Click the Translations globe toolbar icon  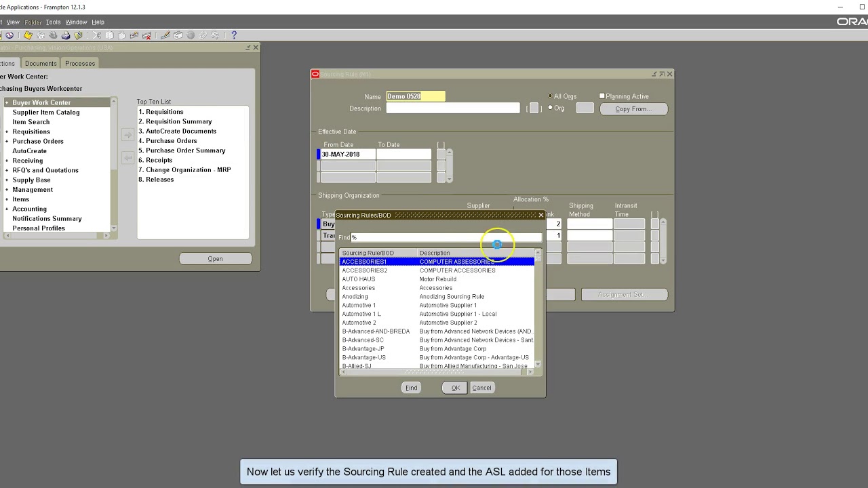[x=190, y=35]
